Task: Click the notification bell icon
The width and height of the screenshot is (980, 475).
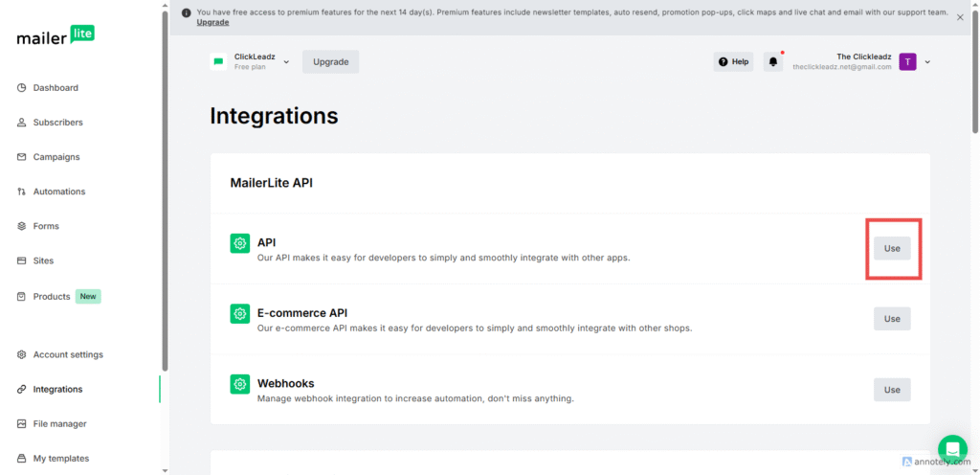Action: 772,62
